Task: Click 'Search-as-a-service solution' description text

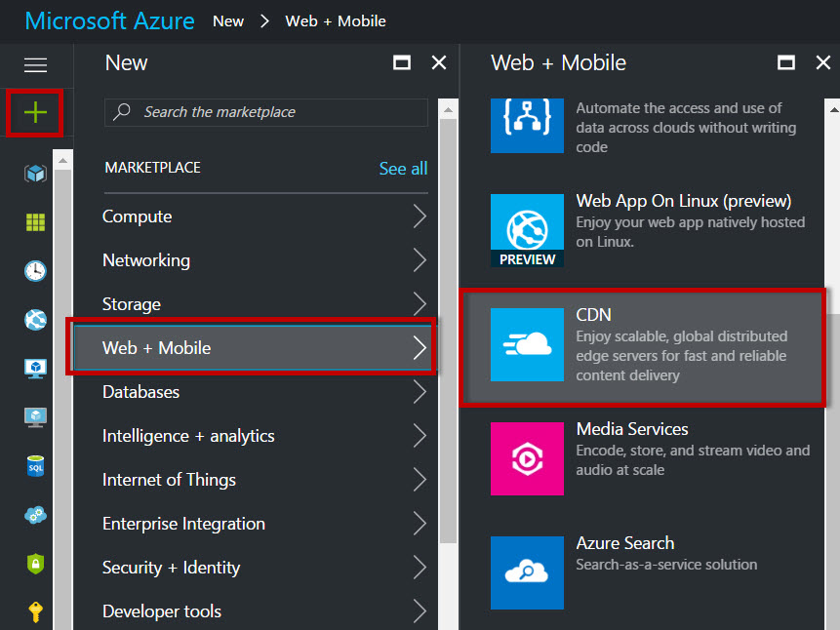Action: (x=666, y=564)
